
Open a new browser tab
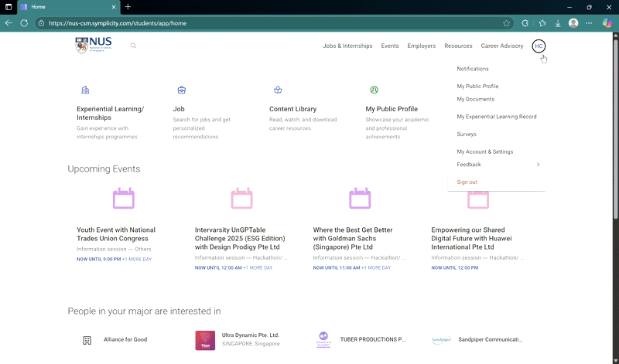(128, 6)
